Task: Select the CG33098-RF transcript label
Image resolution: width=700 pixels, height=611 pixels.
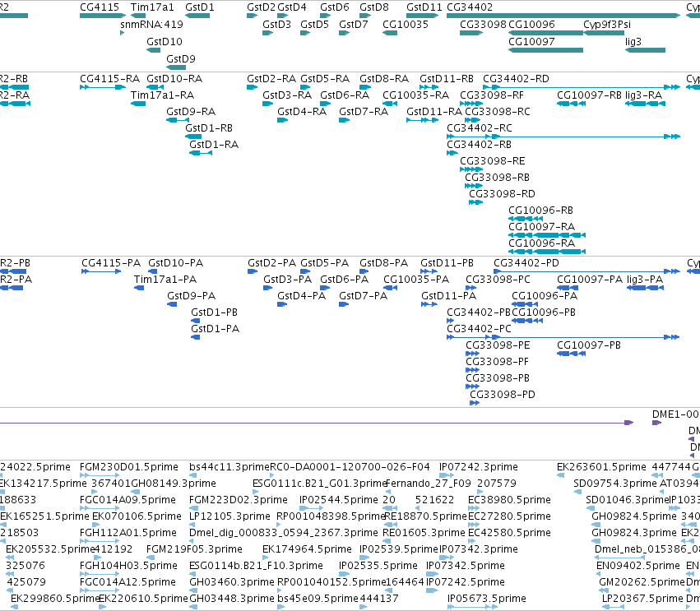Action: (x=492, y=95)
